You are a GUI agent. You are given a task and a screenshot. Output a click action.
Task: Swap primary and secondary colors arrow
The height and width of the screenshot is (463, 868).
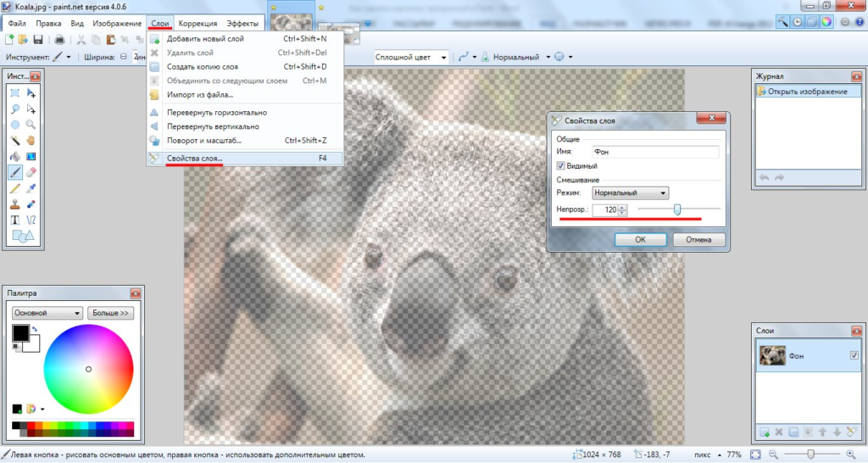pos(34,329)
